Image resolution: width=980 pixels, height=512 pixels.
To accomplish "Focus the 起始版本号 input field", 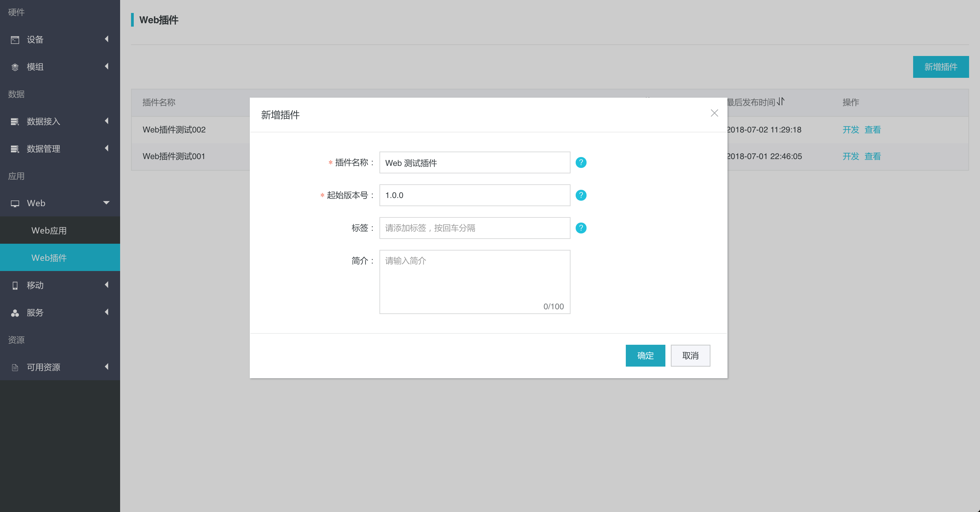I will (x=474, y=195).
